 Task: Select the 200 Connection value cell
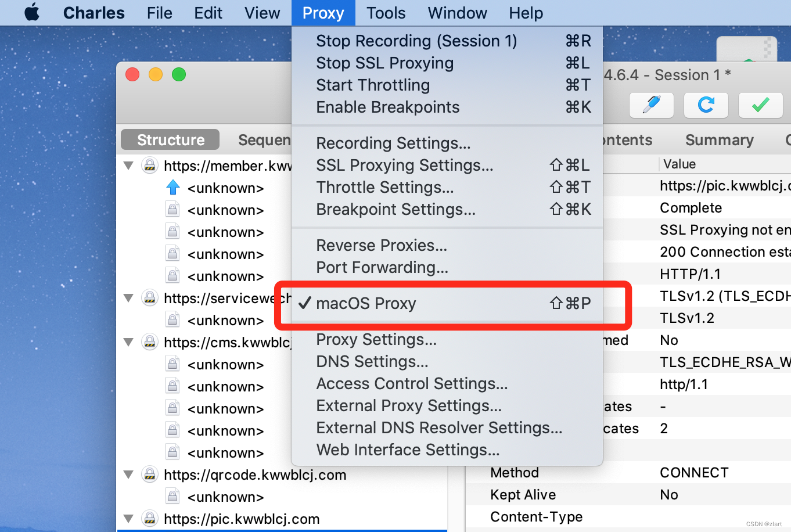point(725,252)
